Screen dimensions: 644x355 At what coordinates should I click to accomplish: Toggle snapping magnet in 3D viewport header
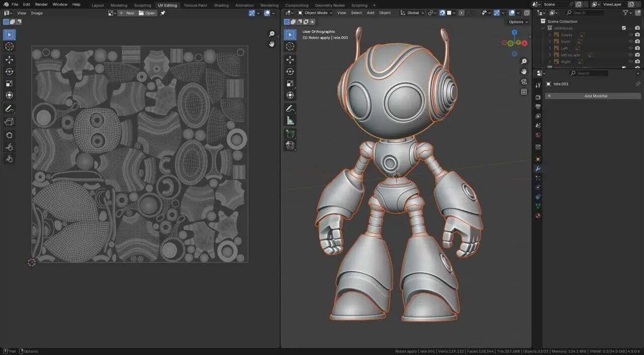coord(442,13)
